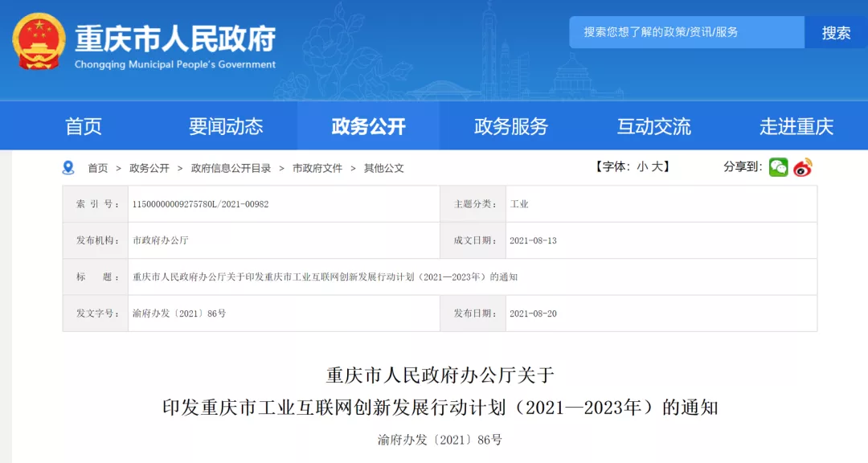Image resolution: width=868 pixels, height=463 pixels.
Task: Share page to WeChat
Action: [x=778, y=167]
